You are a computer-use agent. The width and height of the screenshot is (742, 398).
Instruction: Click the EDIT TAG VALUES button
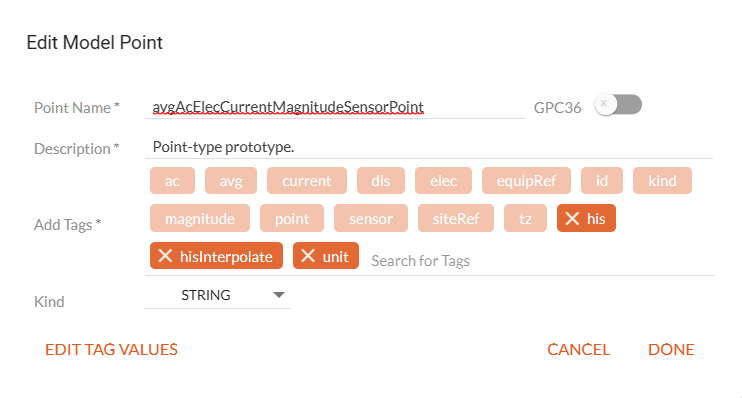click(111, 349)
